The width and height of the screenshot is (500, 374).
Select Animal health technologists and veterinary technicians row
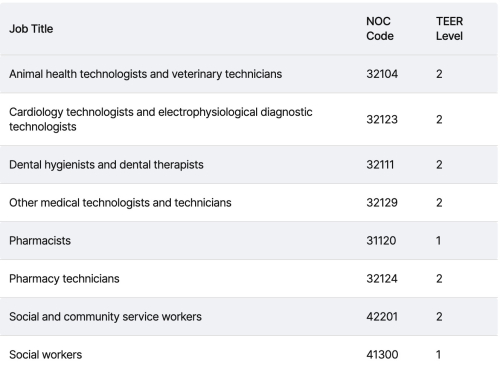pyautogui.click(x=249, y=74)
